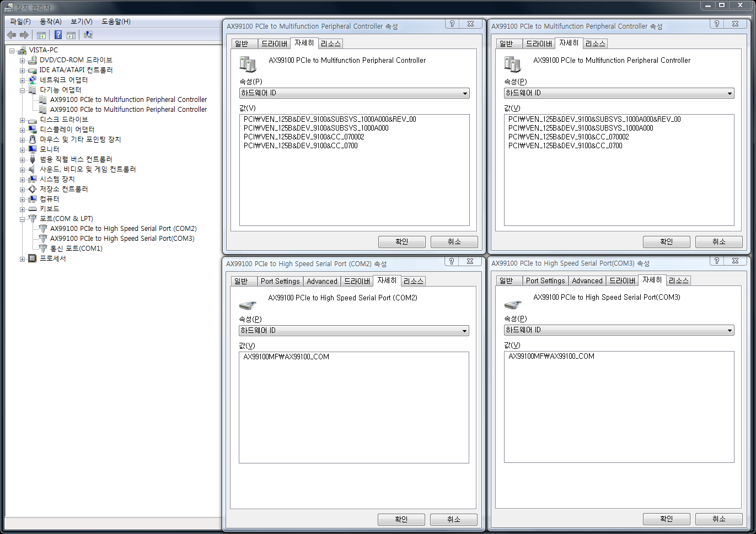The width and height of the screenshot is (756, 534).
Task: Select 포트(COM & LPT) category label
Action: pyautogui.click(x=66, y=219)
